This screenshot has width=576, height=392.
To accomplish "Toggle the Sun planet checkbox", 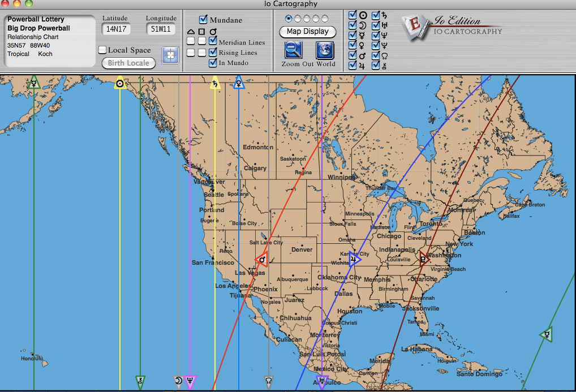I will (x=353, y=15).
